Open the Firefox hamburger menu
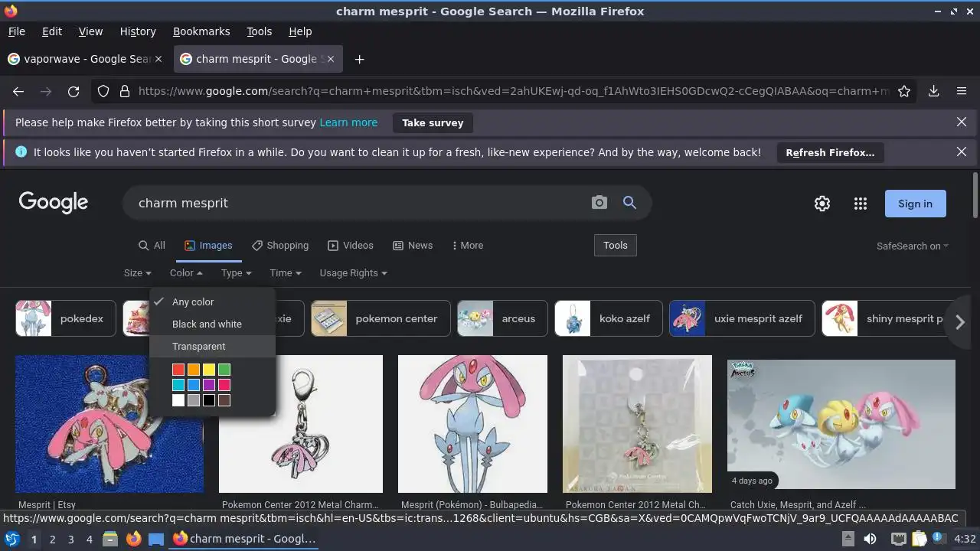980x551 pixels. pyautogui.click(x=962, y=91)
